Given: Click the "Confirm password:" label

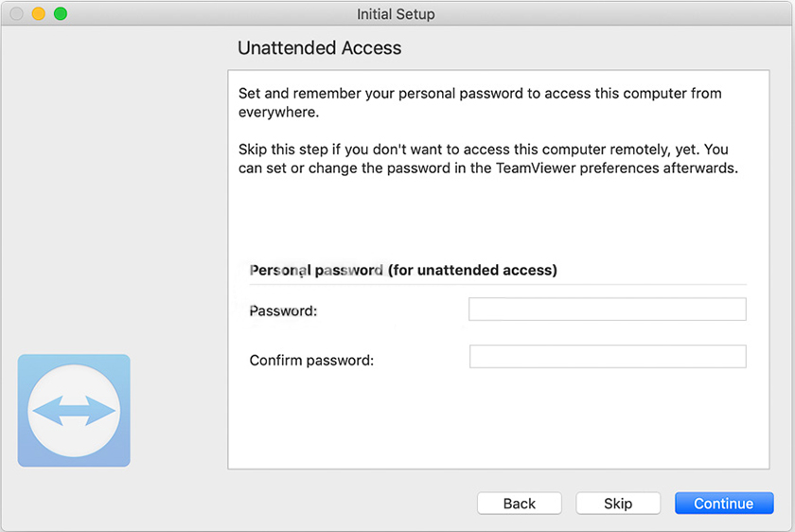Looking at the screenshot, I should coord(311,361).
